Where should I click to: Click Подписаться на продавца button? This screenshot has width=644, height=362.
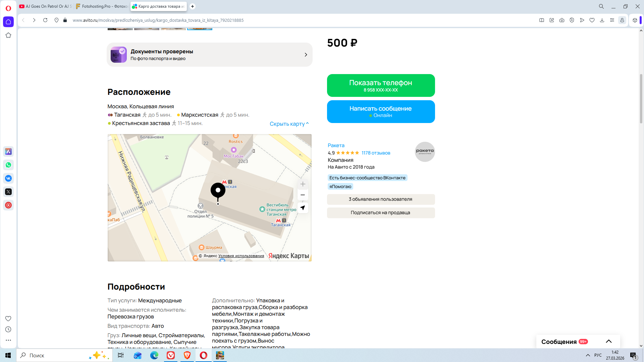point(381,213)
